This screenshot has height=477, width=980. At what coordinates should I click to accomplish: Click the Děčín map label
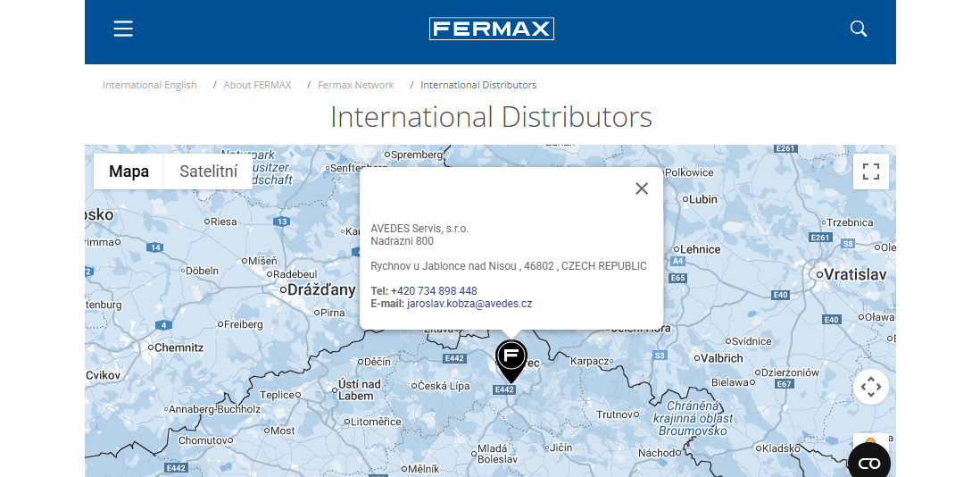377,362
